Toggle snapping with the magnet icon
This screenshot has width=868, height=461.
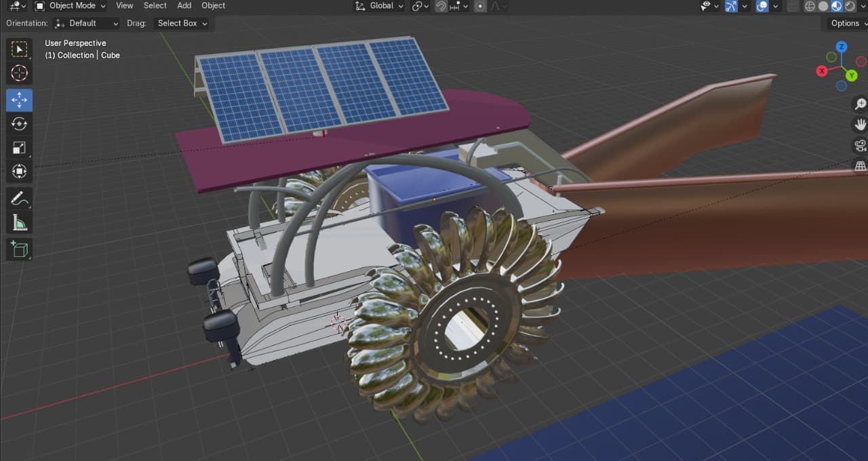[441, 6]
